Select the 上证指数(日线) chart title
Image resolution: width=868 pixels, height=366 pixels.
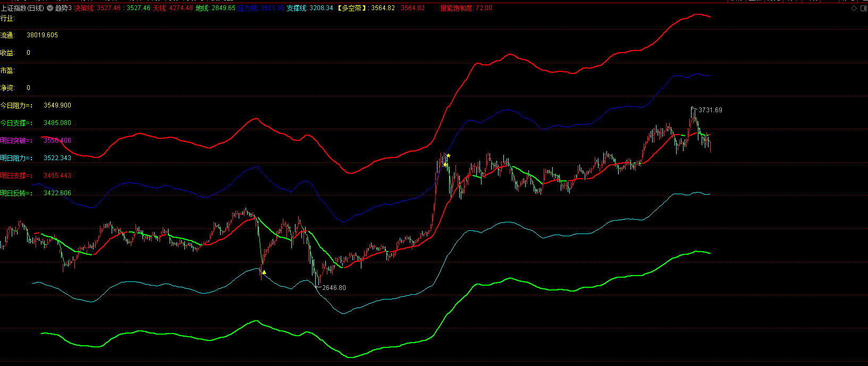22,9
